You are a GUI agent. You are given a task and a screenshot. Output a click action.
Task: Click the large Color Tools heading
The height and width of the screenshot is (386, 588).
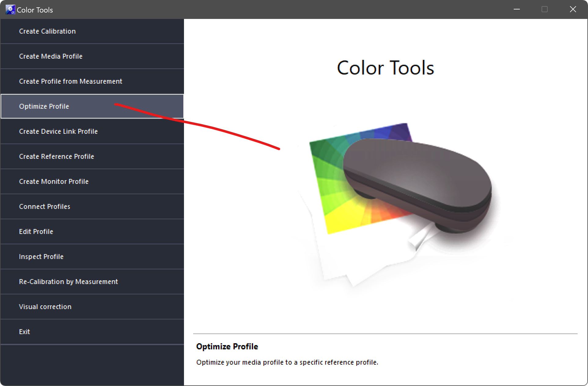click(x=385, y=68)
